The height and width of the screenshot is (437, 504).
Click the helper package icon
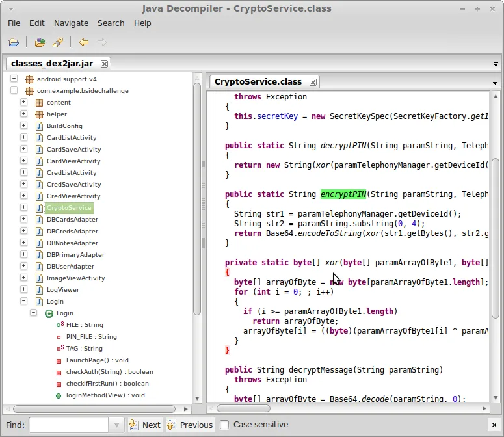click(39, 114)
